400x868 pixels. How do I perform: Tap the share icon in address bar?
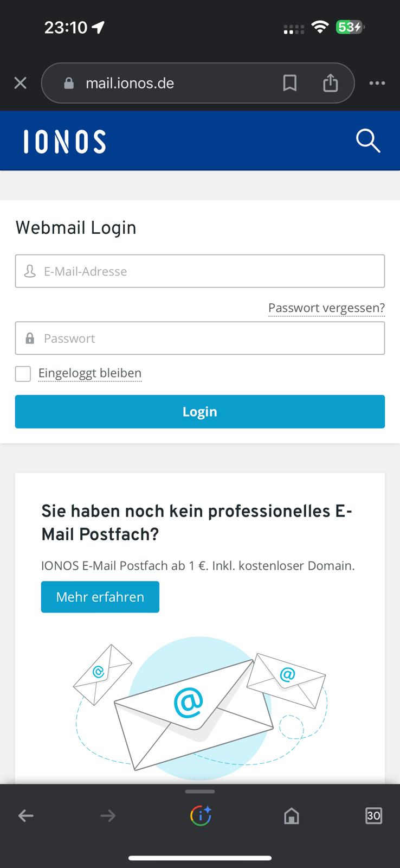(x=330, y=83)
